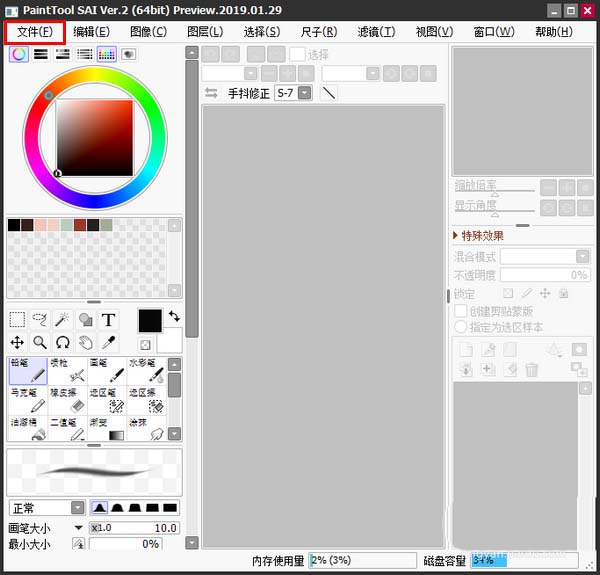Click the trash delete layer icon
Viewport: 600px width, 575px height.
[x=532, y=370]
